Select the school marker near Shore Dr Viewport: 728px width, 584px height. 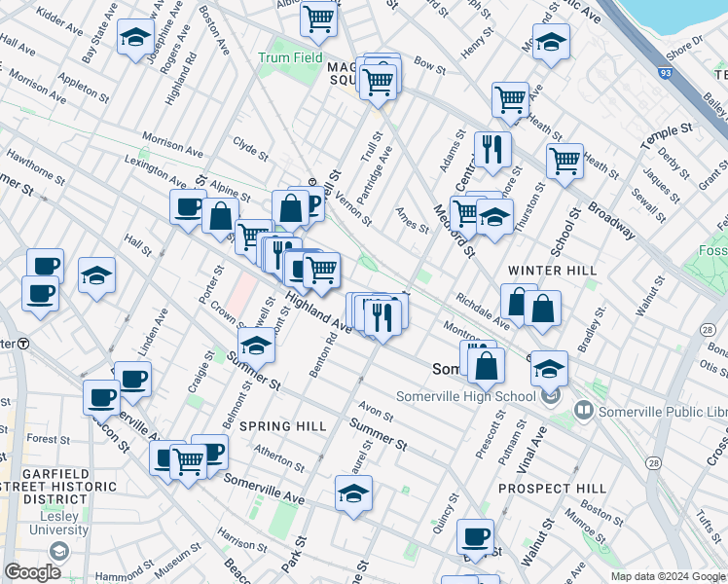tap(551, 43)
